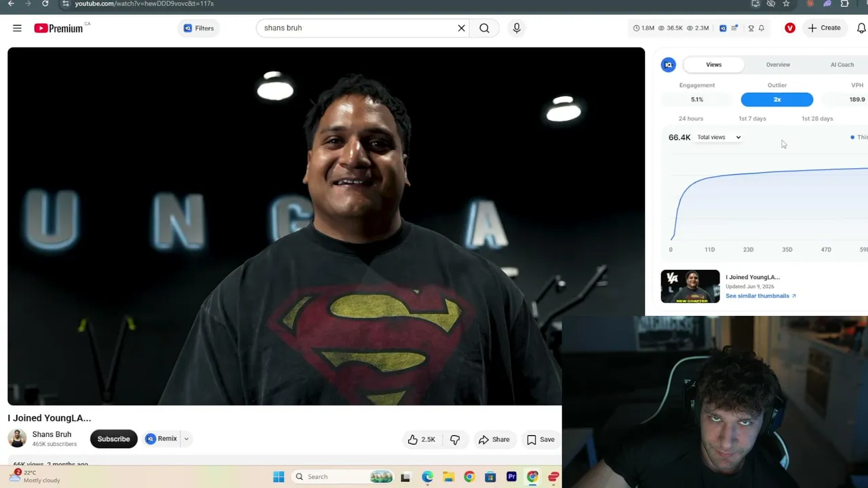Click the 189.9 VPH value
The height and width of the screenshot is (488, 868).
(857, 100)
